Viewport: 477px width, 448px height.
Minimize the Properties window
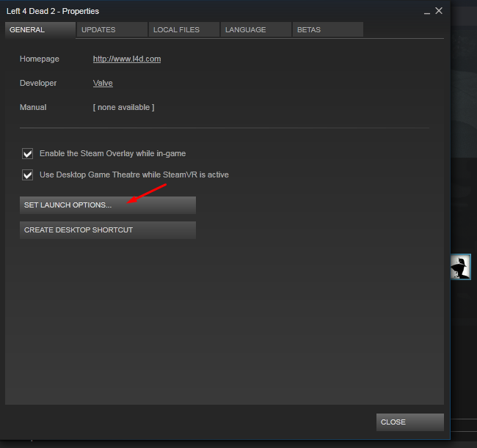[427, 12]
